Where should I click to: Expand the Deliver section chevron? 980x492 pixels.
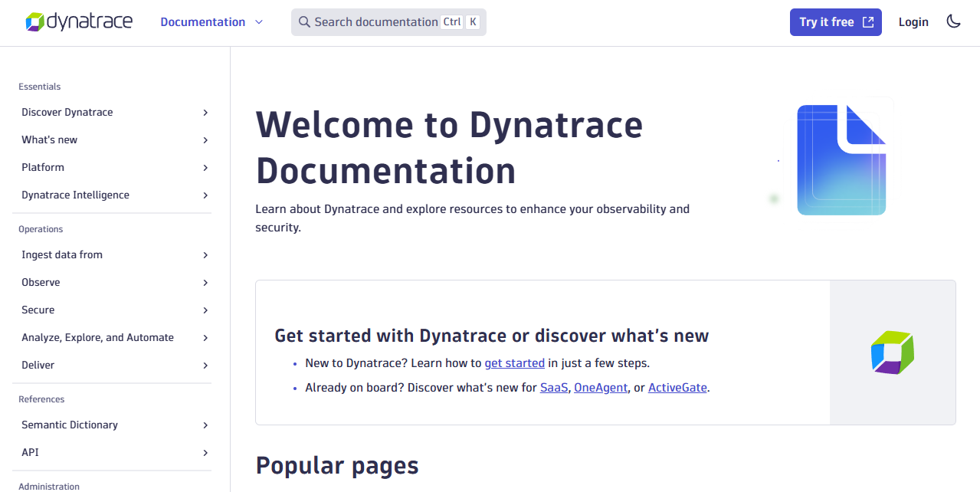pos(205,366)
